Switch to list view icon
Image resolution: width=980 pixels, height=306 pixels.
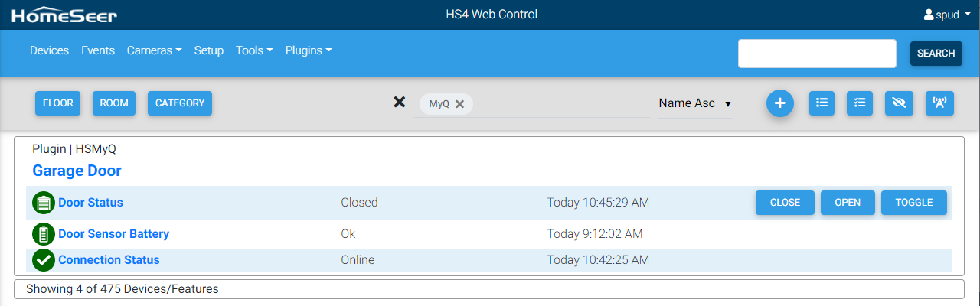coord(822,103)
